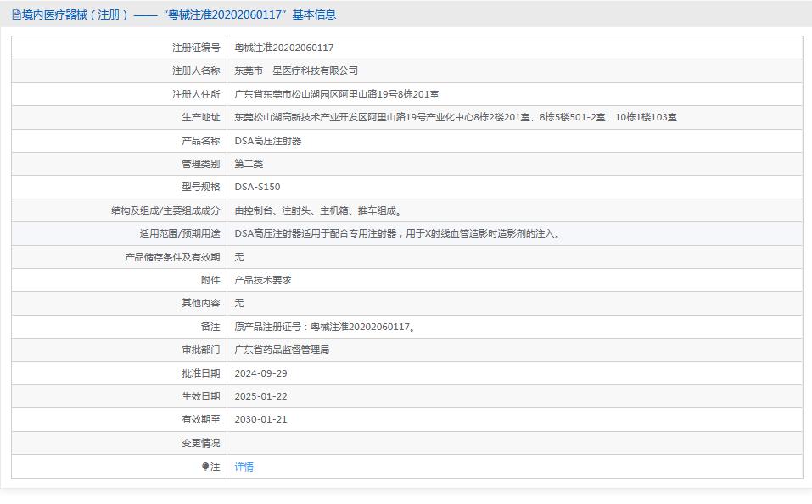Select expiry date 2030-01-21
The width and height of the screenshot is (812, 504).
[x=260, y=419]
